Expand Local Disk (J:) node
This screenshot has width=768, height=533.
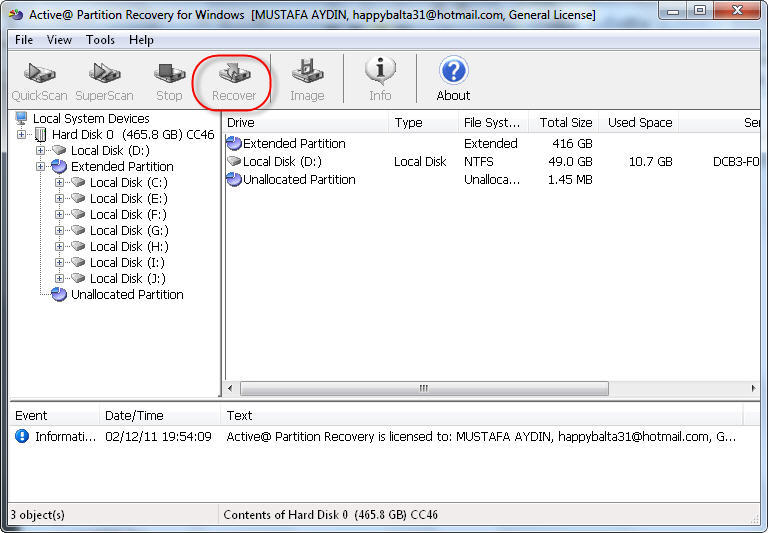click(59, 278)
